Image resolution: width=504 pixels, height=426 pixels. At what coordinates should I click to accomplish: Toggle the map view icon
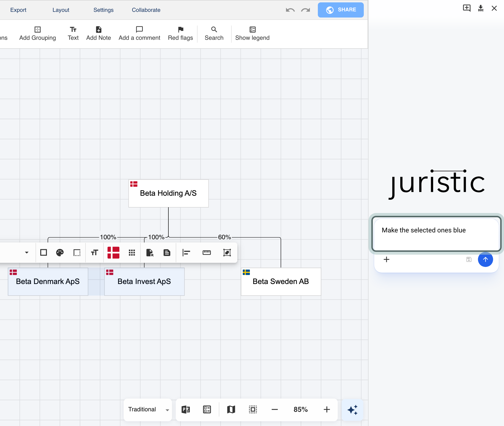coord(231,409)
